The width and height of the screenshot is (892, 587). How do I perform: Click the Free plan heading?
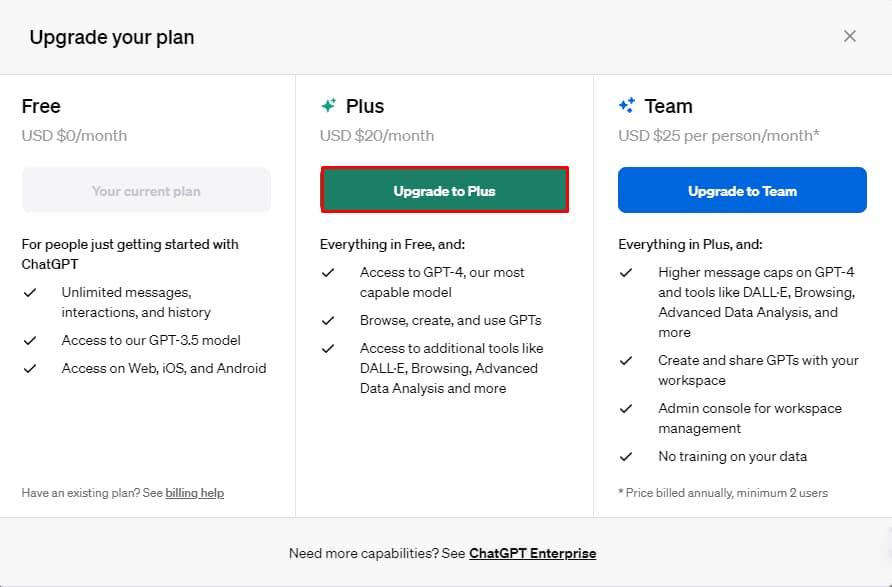(x=41, y=106)
